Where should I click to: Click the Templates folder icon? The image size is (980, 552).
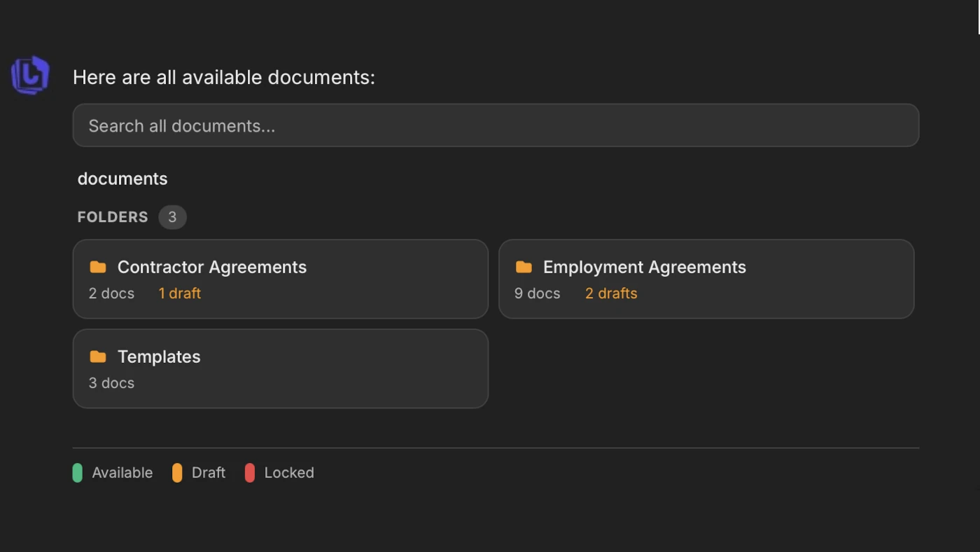tap(97, 356)
